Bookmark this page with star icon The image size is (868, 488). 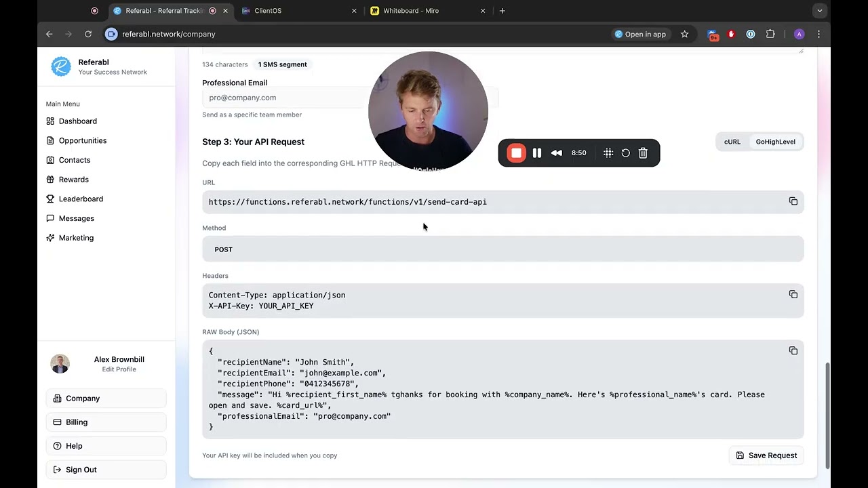coord(685,34)
